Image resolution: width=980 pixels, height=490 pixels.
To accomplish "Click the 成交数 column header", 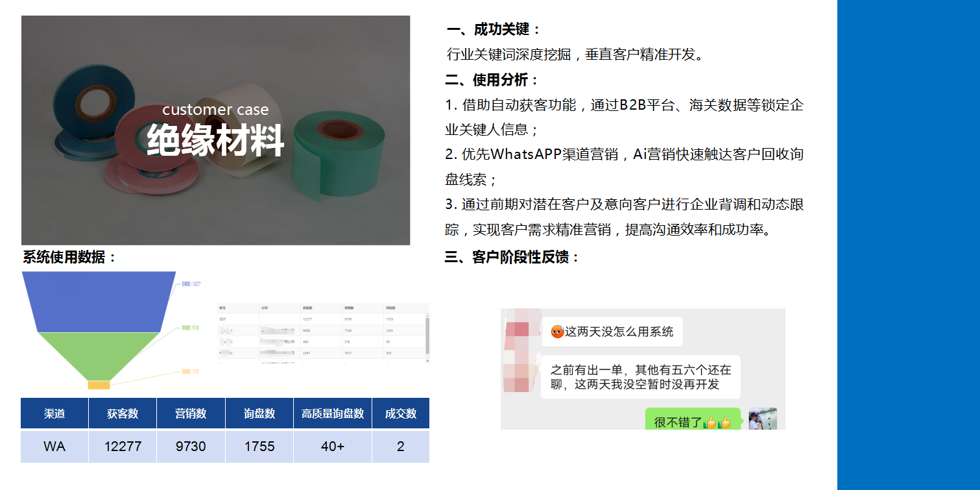I will [x=401, y=413].
